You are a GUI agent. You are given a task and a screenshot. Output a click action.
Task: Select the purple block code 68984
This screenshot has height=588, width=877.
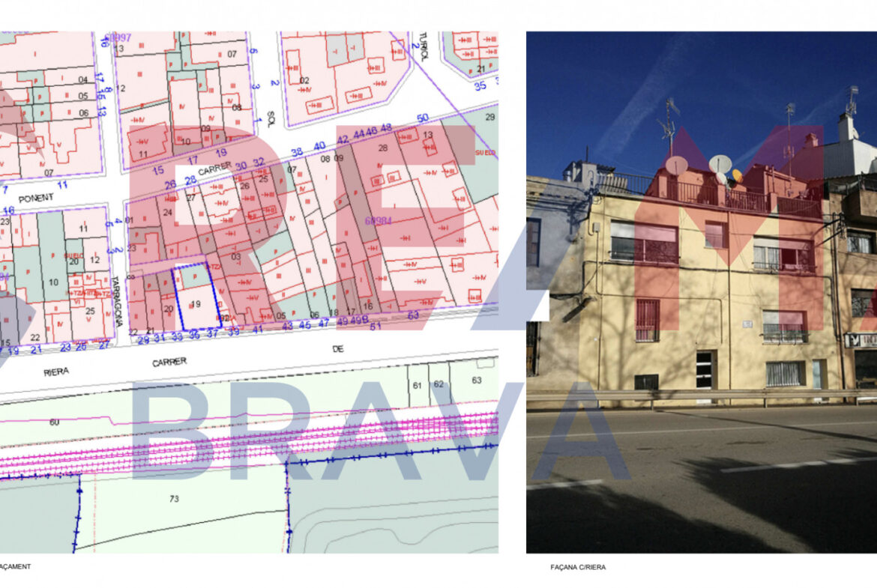point(379,221)
